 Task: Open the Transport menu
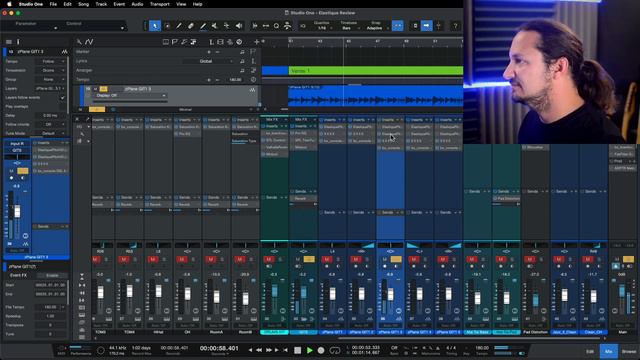(160, 4)
